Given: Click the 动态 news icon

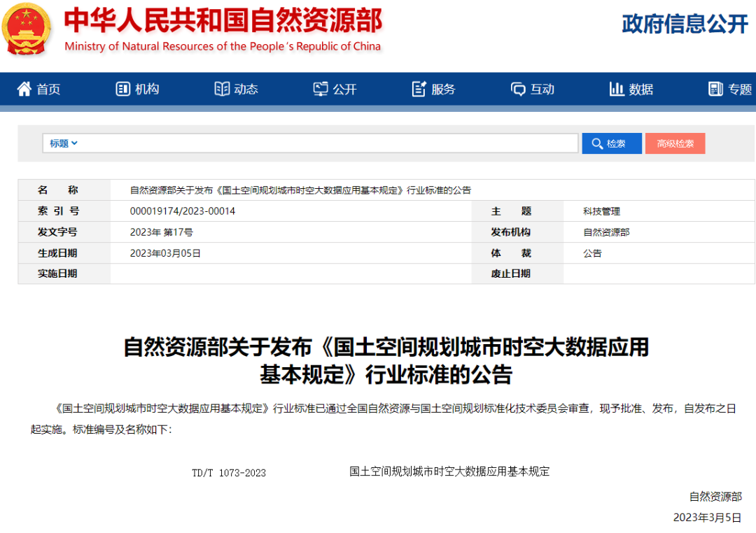Looking at the screenshot, I should 221,89.
